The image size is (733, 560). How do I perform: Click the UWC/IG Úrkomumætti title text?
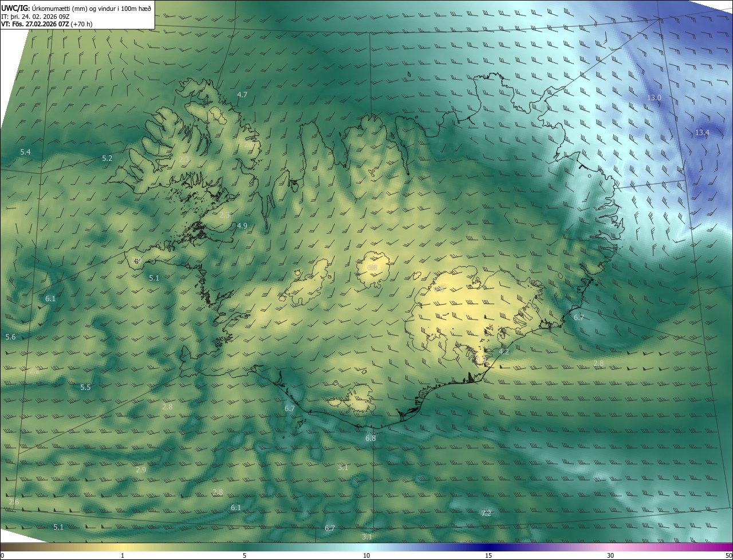76,7
